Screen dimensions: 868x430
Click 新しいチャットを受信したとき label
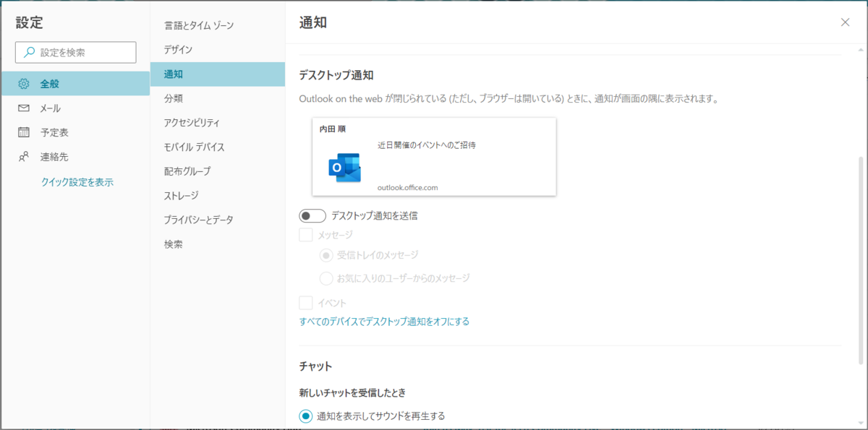click(352, 392)
